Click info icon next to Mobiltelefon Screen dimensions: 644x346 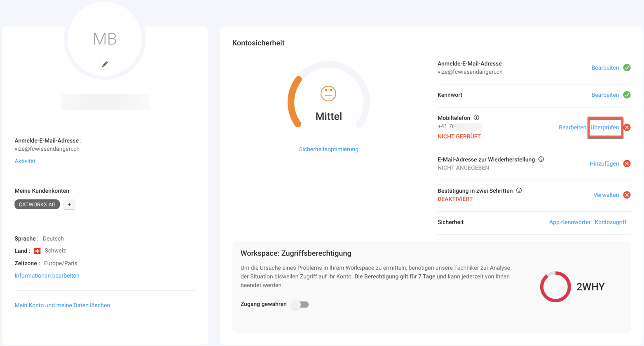coord(476,118)
